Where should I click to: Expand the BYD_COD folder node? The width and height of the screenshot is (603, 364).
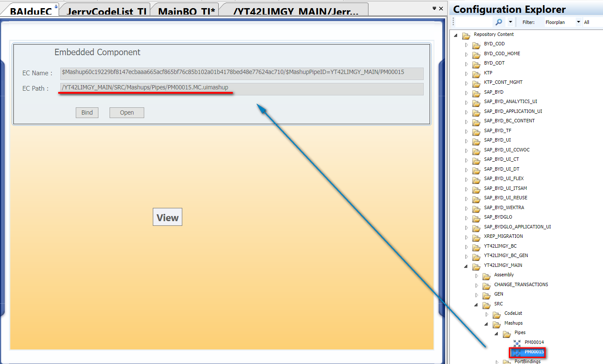point(466,45)
